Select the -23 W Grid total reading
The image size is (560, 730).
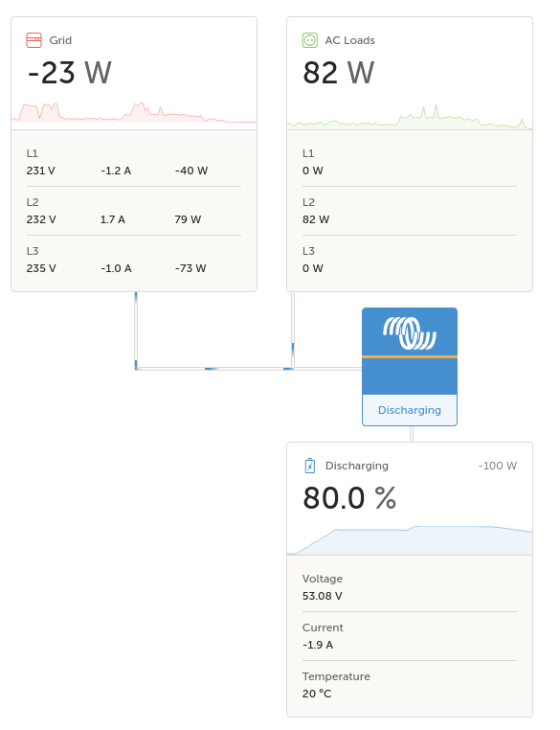pos(70,73)
